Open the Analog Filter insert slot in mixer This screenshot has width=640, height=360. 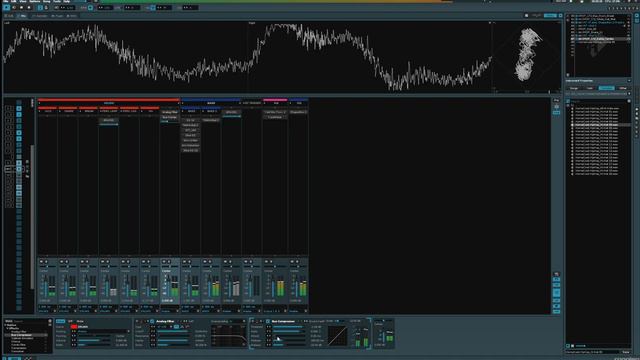[x=170, y=112]
